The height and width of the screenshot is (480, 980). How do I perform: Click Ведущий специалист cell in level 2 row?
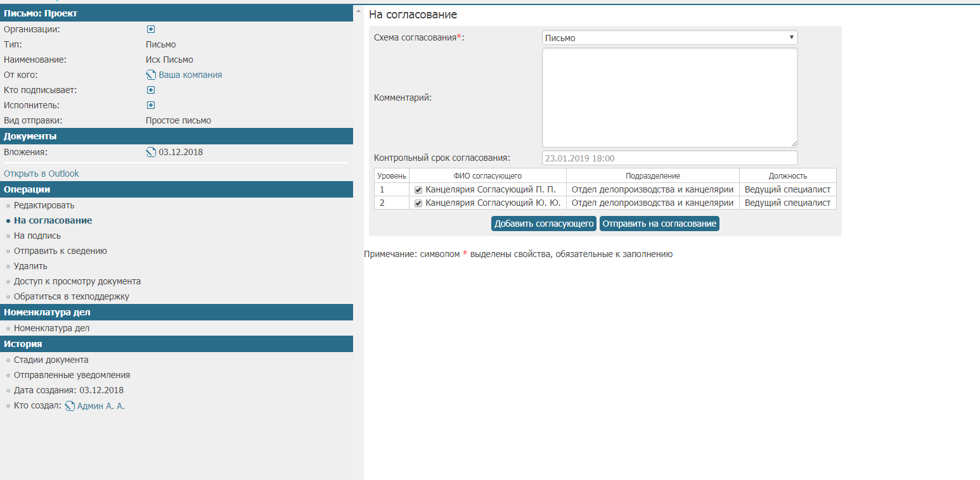click(x=788, y=203)
